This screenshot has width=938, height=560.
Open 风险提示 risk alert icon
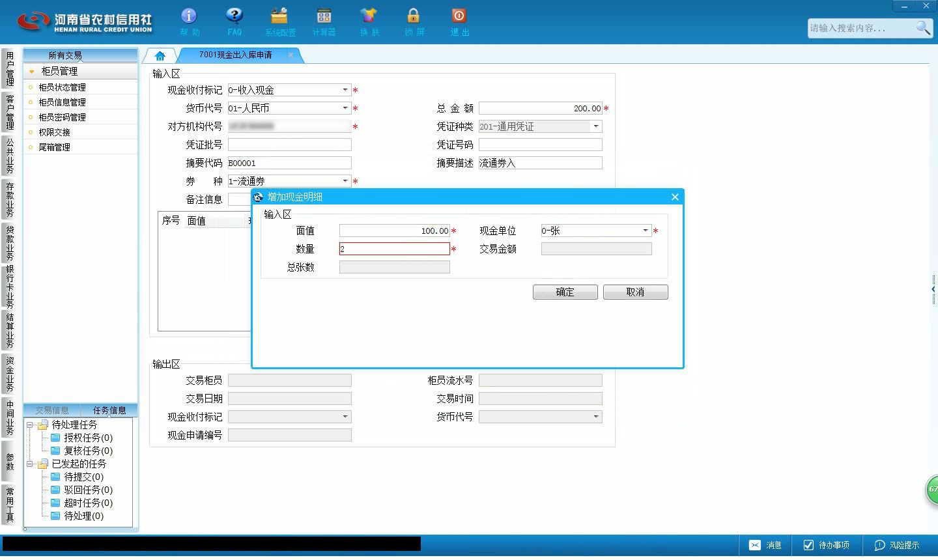point(879,545)
